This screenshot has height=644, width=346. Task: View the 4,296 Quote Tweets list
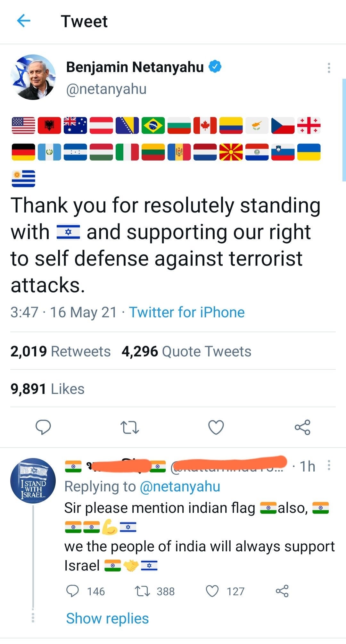coord(186,351)
